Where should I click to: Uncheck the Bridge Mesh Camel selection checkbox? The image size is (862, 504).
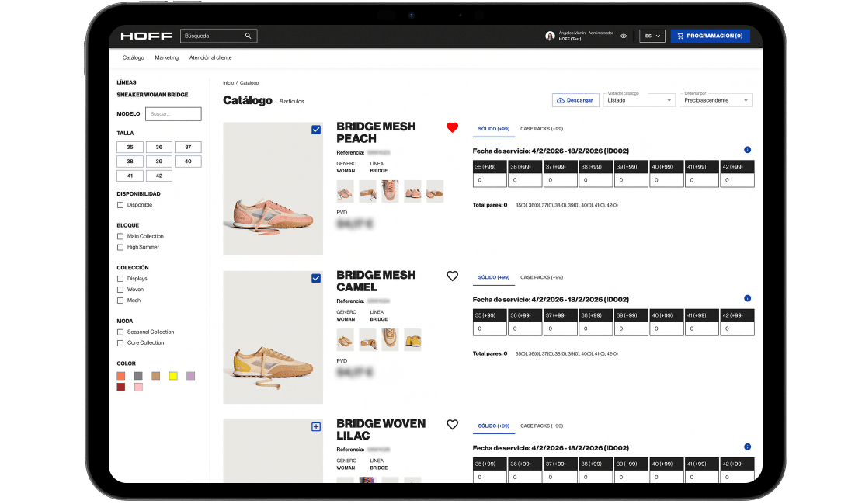(316, 278)
